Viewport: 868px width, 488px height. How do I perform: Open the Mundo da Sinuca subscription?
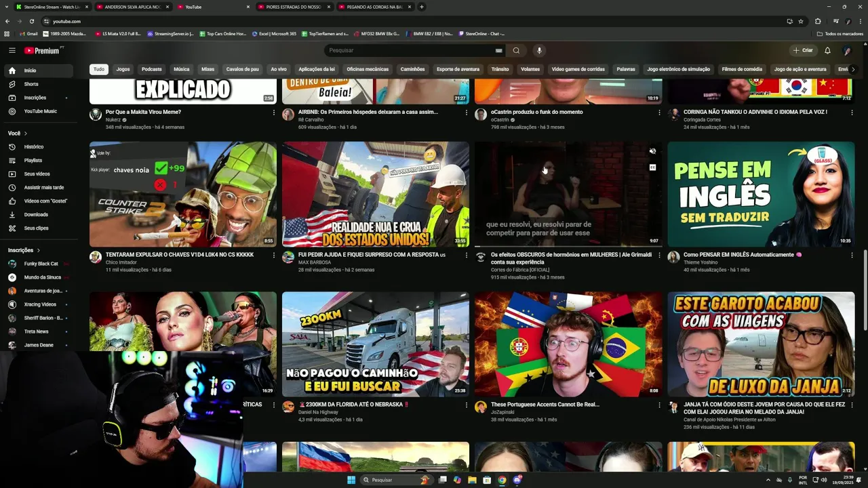[38, 277]
